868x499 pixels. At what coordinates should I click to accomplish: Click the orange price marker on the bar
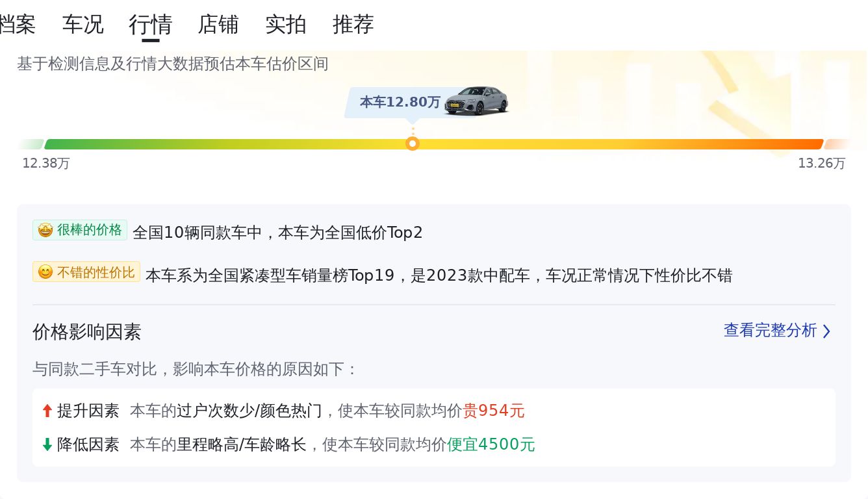413,144
